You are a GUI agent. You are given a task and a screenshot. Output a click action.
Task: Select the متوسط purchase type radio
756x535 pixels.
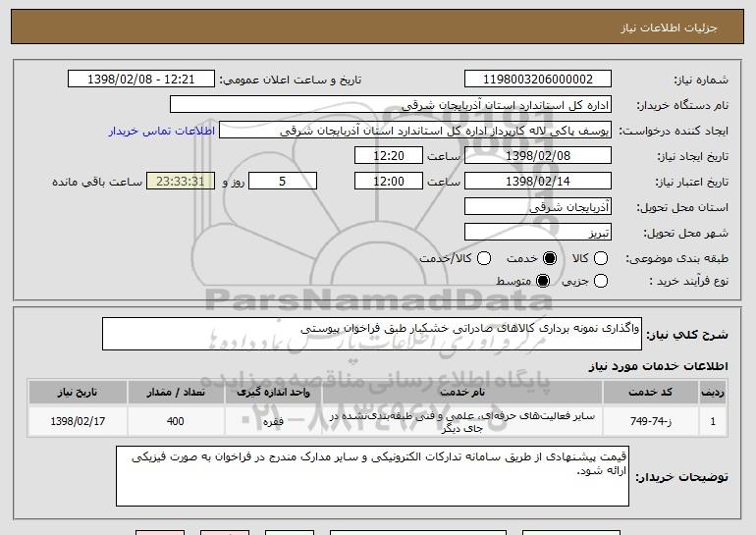click(543, 281)
